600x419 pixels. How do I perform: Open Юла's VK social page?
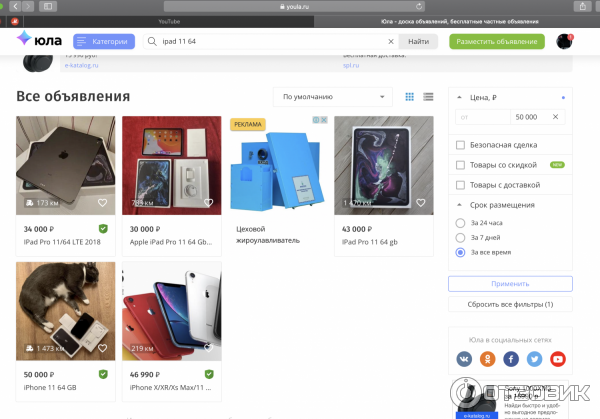click(x=464, y=359)
